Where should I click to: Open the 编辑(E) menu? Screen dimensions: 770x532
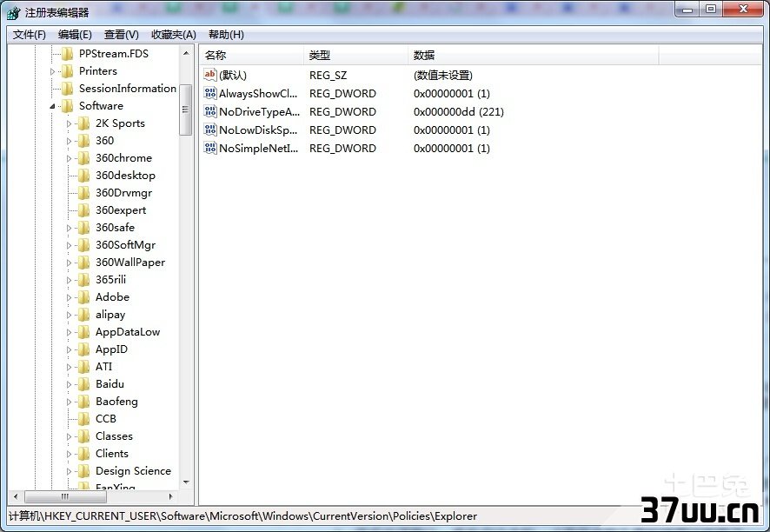(75, 35)
